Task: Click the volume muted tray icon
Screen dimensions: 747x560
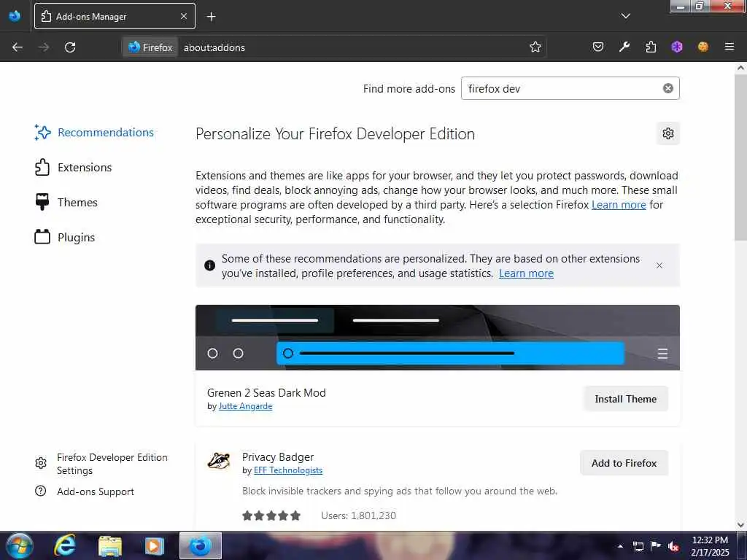Action: (x=673, y=546)
